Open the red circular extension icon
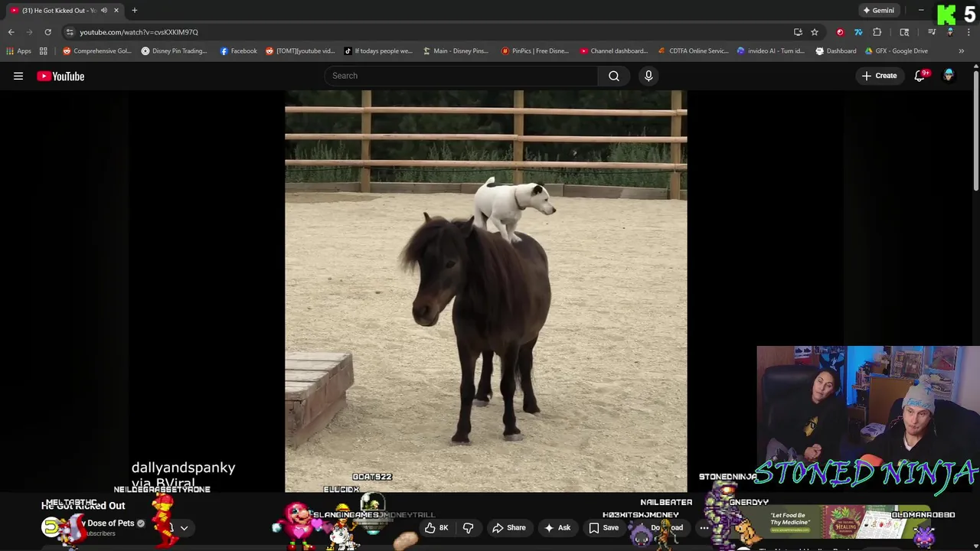Image resolution: width=980 pixels, height=551 pixels. coord(840,32)
